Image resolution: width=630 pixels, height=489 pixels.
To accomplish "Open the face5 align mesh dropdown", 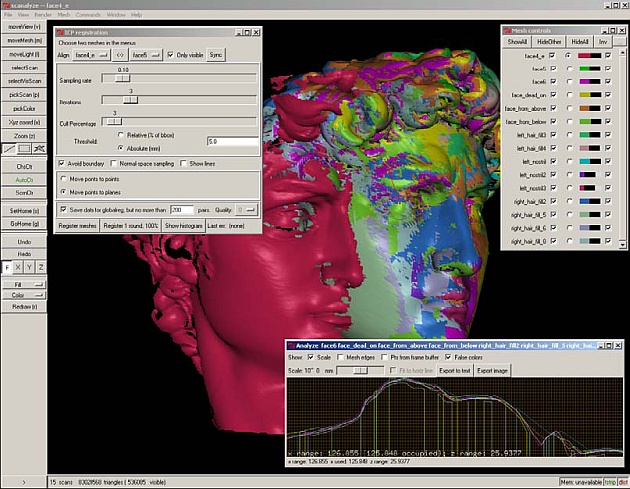I will (146, 55).
